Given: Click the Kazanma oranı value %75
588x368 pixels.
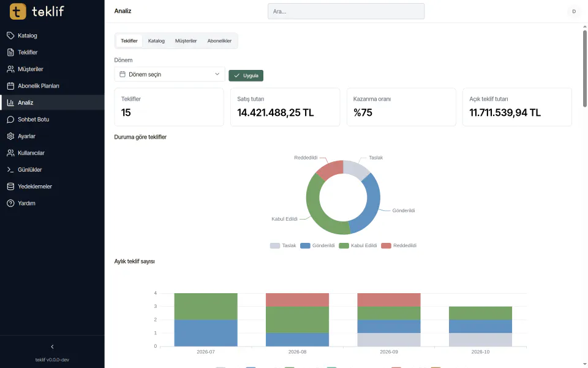Looking at the screenshot, I should 363,113.
